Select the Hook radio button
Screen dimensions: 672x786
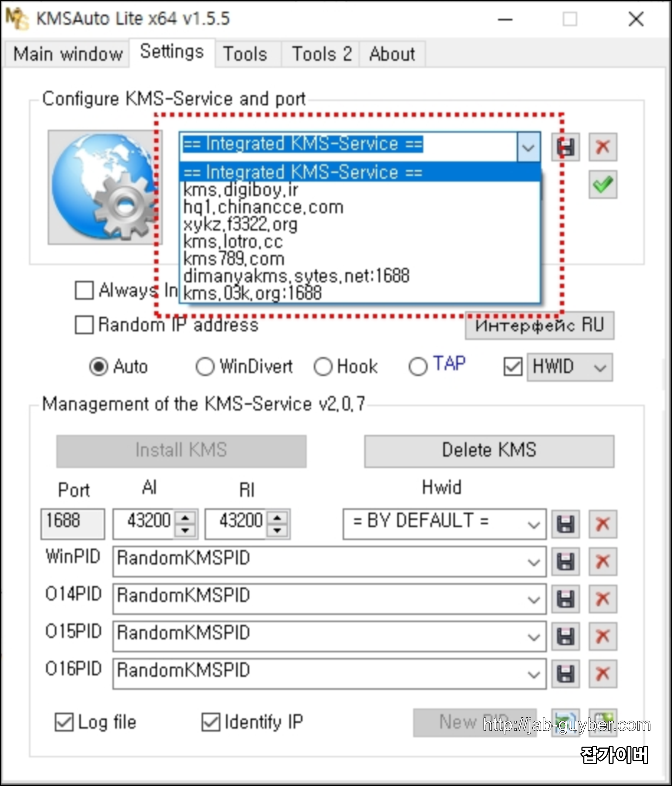point(323,367)
